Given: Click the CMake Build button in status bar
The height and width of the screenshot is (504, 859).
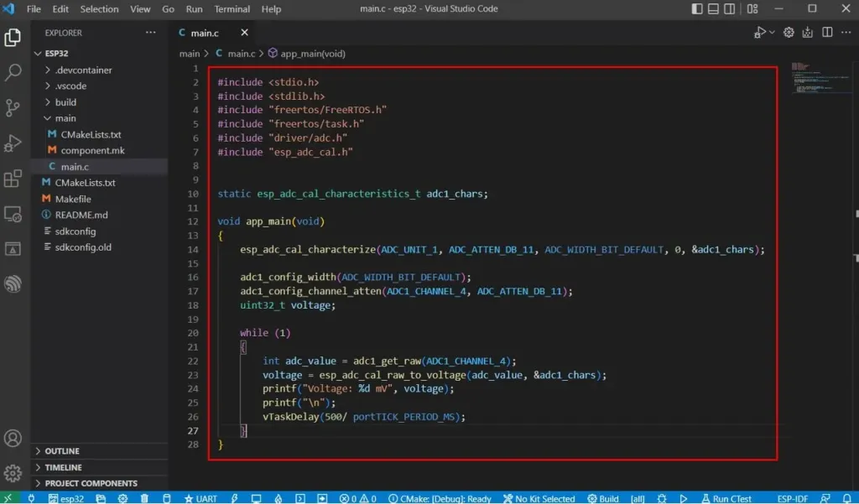Looking at the screenshot, I should point(603,498).
